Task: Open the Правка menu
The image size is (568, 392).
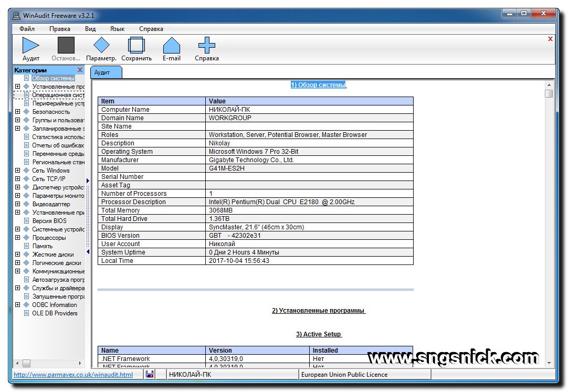Action: click(60, 28)
